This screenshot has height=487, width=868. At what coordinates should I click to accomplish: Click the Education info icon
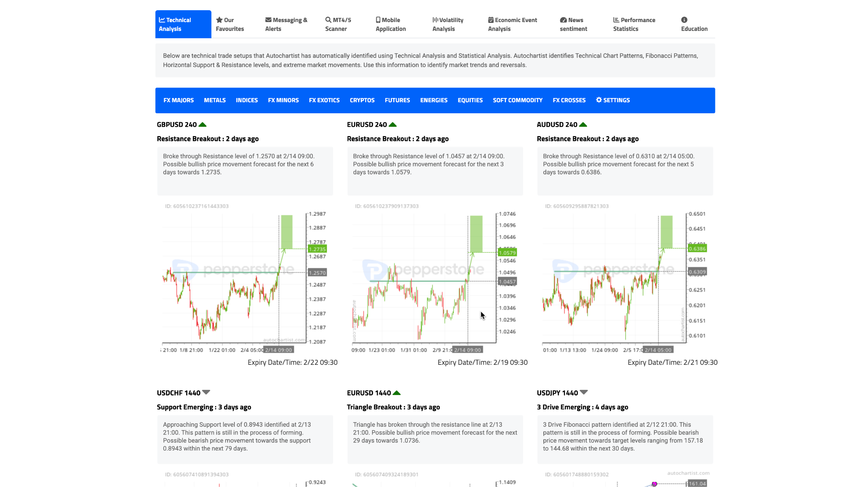coord(684,20)
